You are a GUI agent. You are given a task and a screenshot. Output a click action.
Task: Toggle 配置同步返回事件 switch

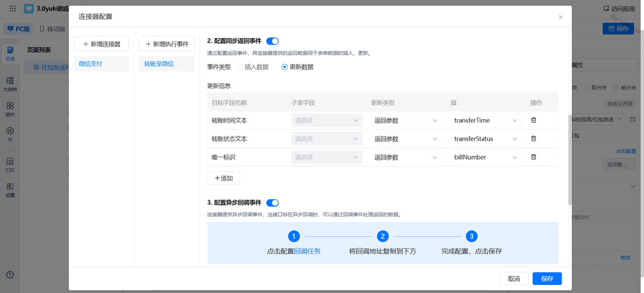272,41
